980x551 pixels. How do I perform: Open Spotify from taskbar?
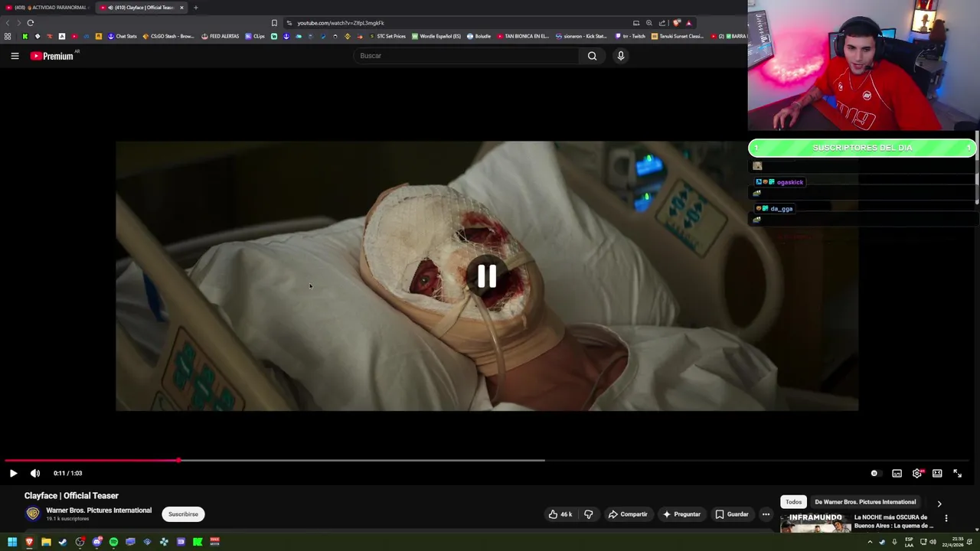coord(113,542)
